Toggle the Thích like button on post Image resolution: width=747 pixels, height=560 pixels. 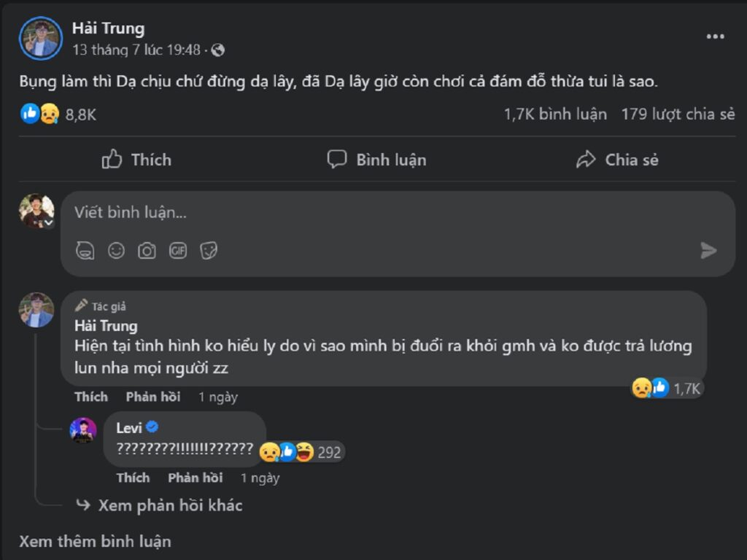point(136,160)
